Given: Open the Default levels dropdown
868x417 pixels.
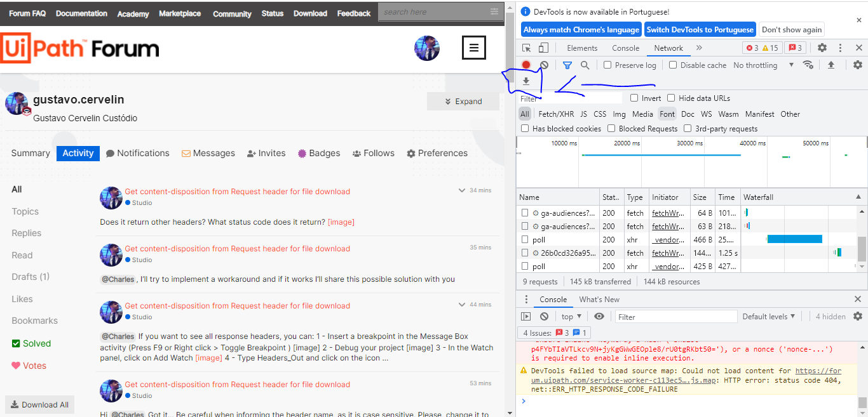Looking at the screenshot, I should tap(769, 316).
